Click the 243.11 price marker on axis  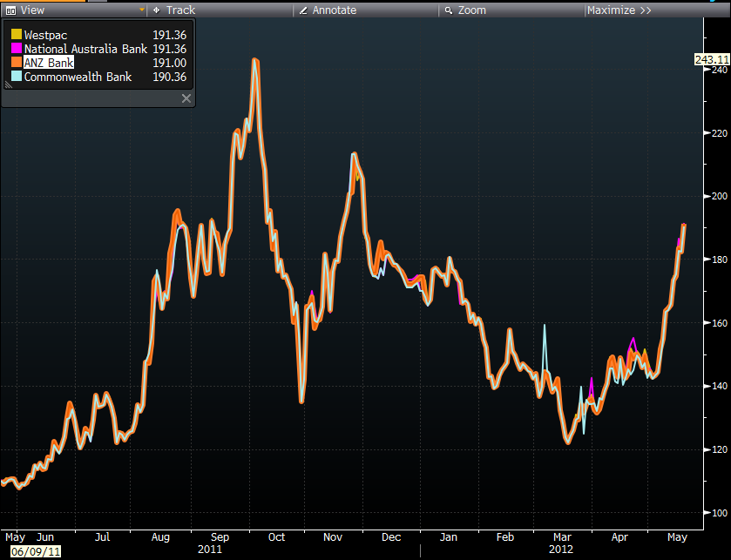coord(711,59)
